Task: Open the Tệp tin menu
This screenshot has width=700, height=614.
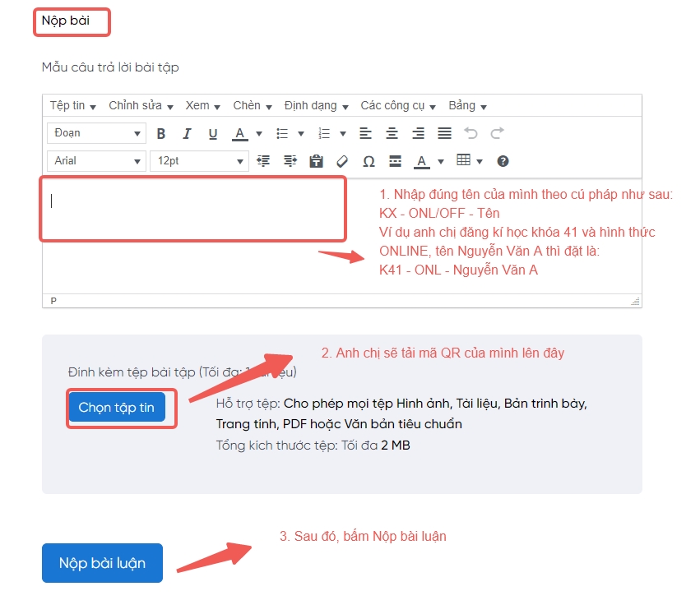Action: [x=72, y=106]
